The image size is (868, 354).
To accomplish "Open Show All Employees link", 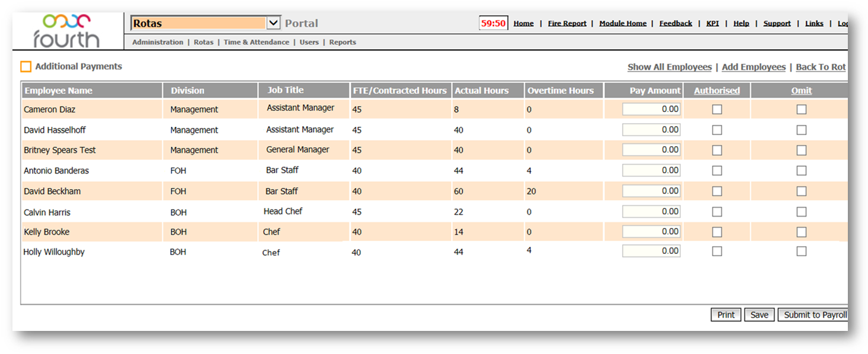I will pyautogui.click(x=670, y=67).
